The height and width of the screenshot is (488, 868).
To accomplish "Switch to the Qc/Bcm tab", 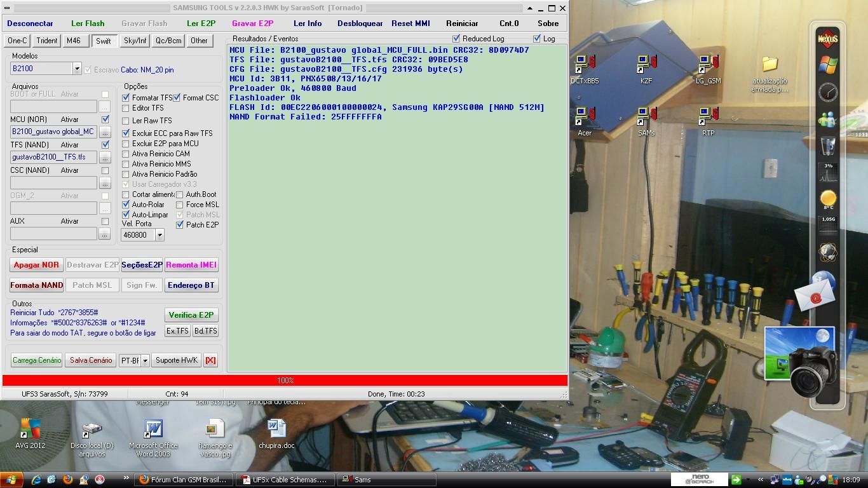I will point(168,41).
